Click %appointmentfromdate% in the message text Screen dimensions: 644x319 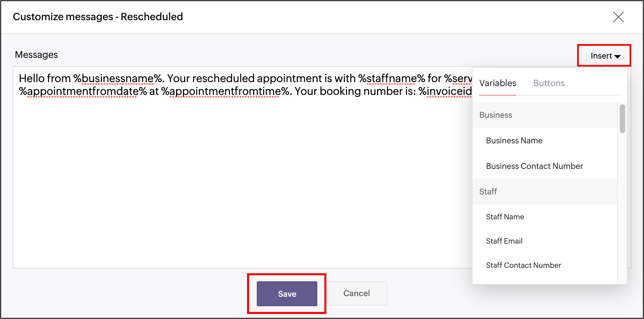[x=83, y=92]
